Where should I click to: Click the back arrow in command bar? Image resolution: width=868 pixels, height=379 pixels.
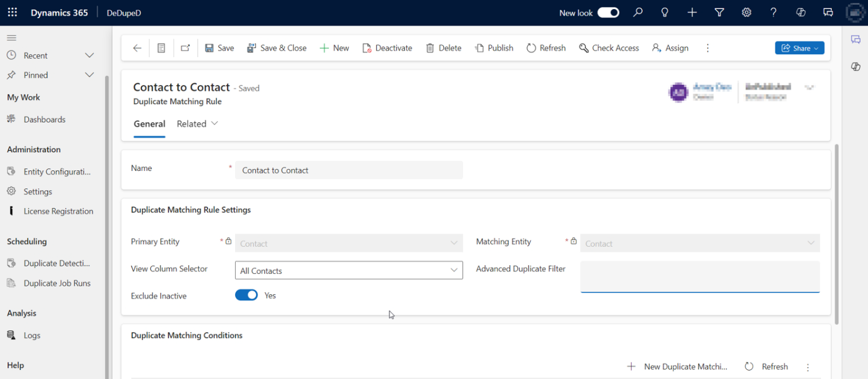tap(137, 48)
